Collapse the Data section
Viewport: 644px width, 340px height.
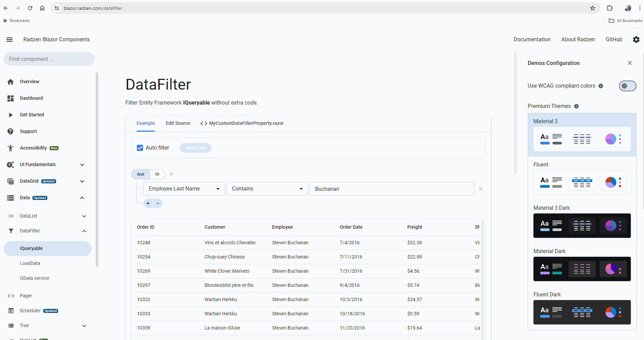pyautogui.click(x=82, y=198)
